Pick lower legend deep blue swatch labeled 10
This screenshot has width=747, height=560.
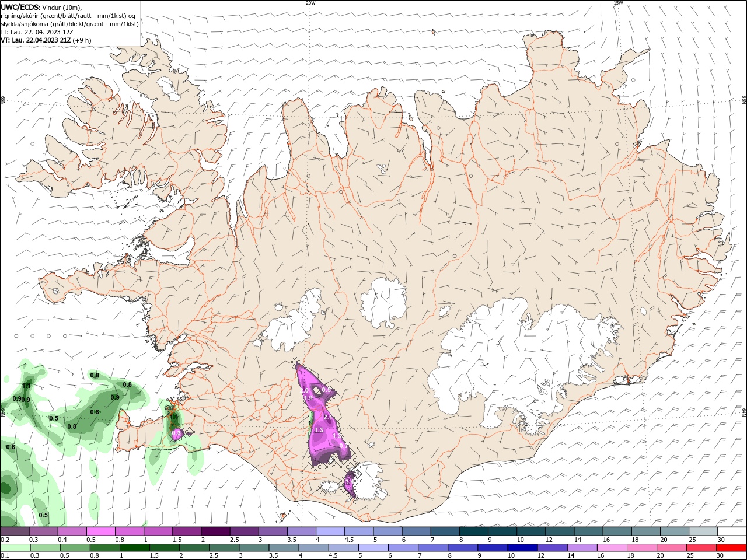pos(523,548)
